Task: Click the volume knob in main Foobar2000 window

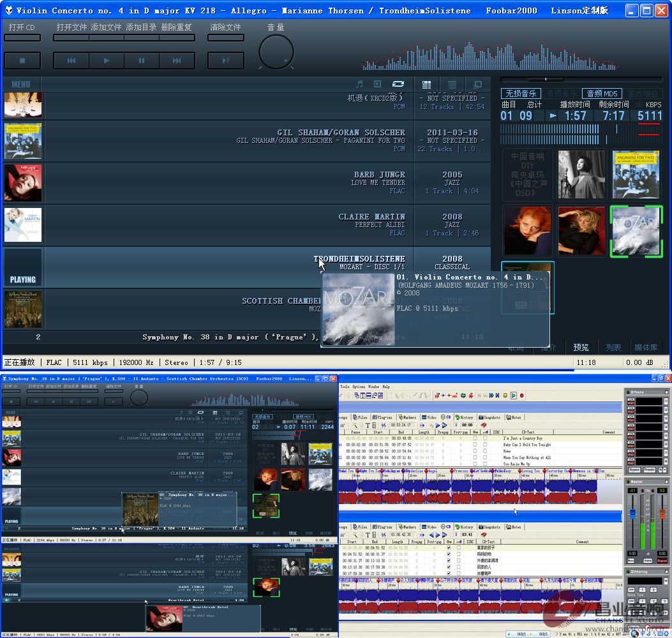Action: tap(276, 52)
